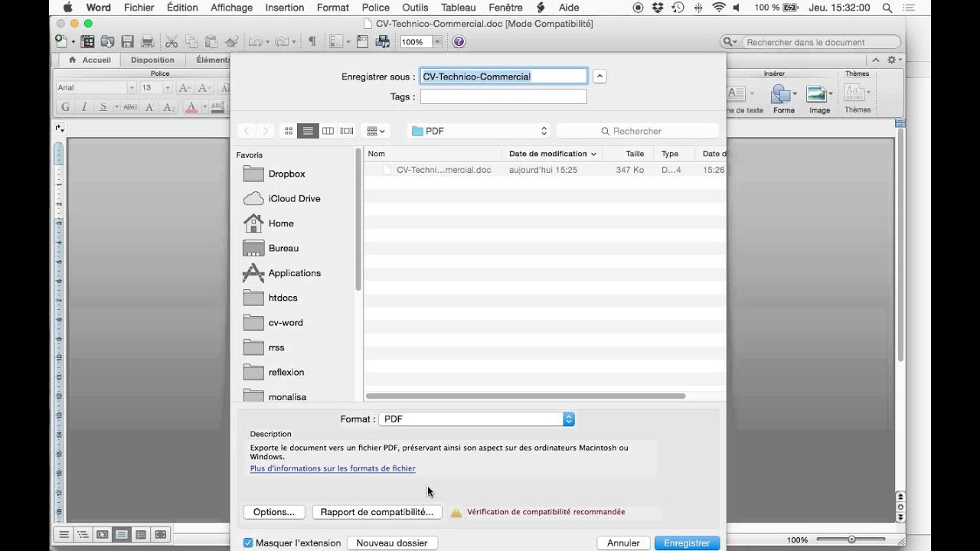The height and width of the screenshot is (551, 980).
Task: Toggle underline S button
Action: 103,107
